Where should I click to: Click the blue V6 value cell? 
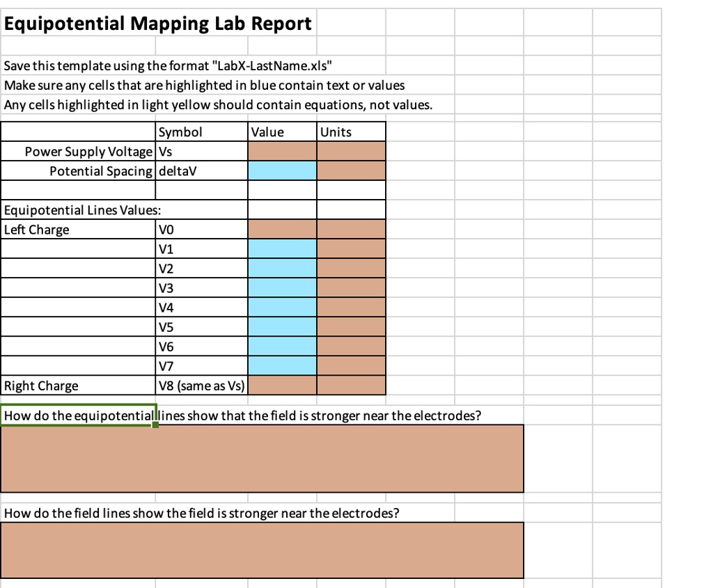[282, 346]
